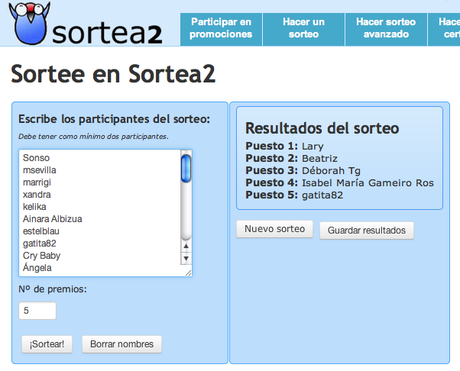Click the name Sonso in participants list
The image size is (460, 371).
[36, 158]
